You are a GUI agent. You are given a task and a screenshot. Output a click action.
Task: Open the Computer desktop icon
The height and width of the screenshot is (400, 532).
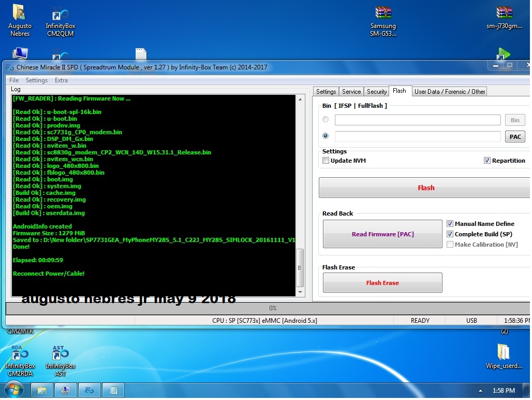pyautogui.click(x=20, y=54)
